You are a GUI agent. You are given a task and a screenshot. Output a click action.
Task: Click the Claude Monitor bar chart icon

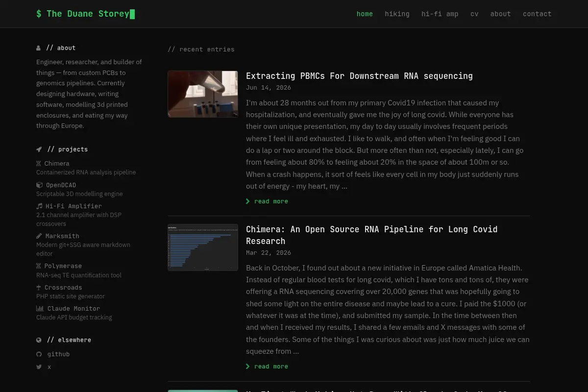click(x=40, y=309)
